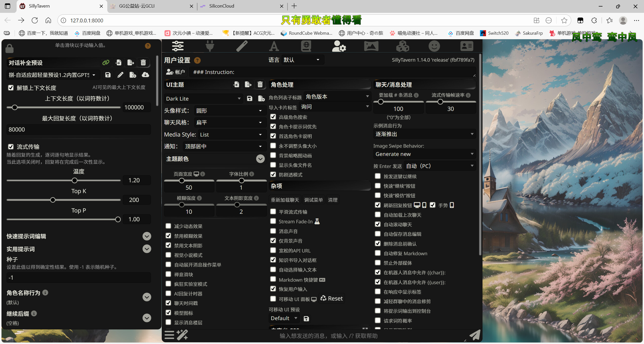644x344 pixels.
Task: Click the message input text box
Action: [x=328, y=336]
